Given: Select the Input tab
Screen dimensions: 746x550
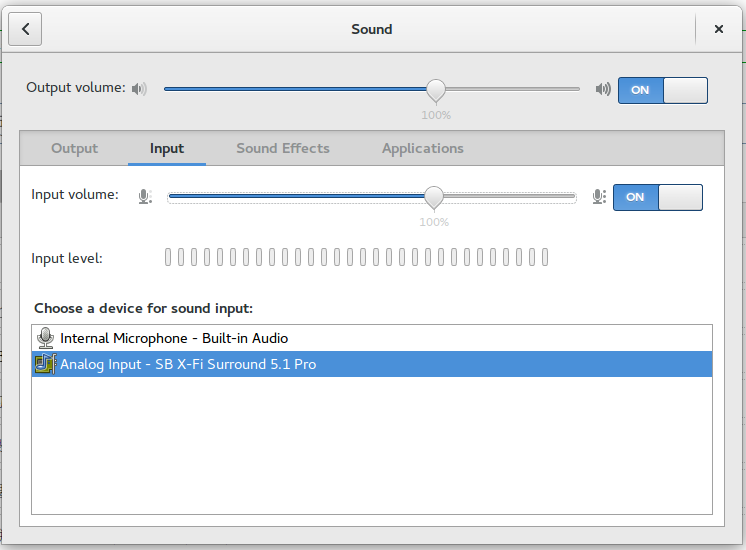Looking at the screenshot, I should point(167,148).
